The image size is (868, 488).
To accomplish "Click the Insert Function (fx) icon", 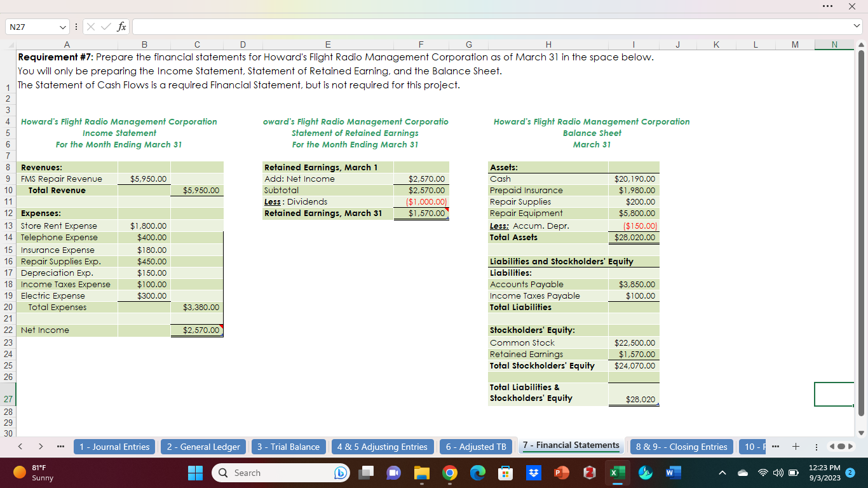I will [x=121, y=27].
